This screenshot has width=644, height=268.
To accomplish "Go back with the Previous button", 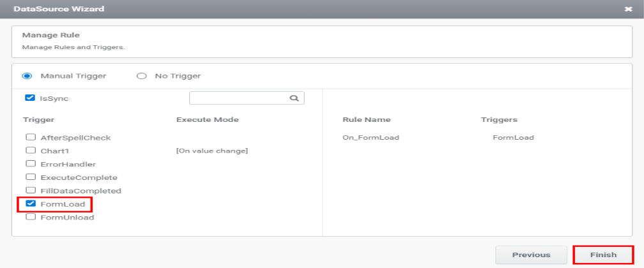I will tap(531, 255).
